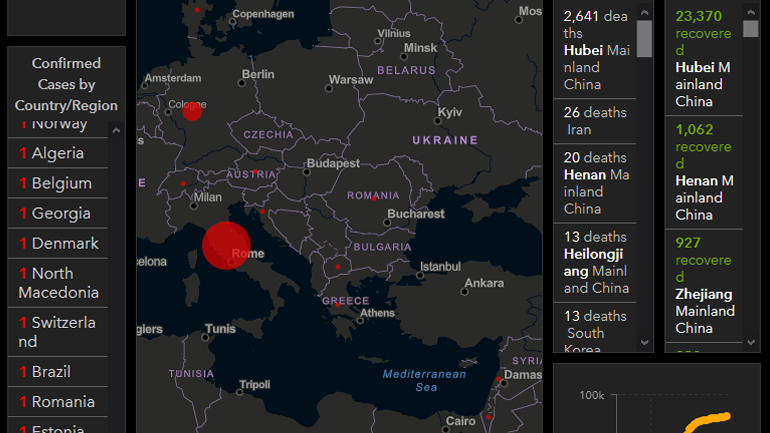Image resolution: width=770 pixels, height=433 pixels.
Task: Click the scroll-down arrow in the deaths list
Action: coord(645,342)
